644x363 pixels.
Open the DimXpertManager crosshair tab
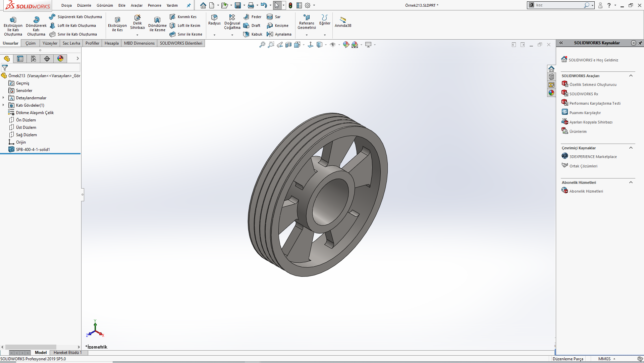(47, 59)
